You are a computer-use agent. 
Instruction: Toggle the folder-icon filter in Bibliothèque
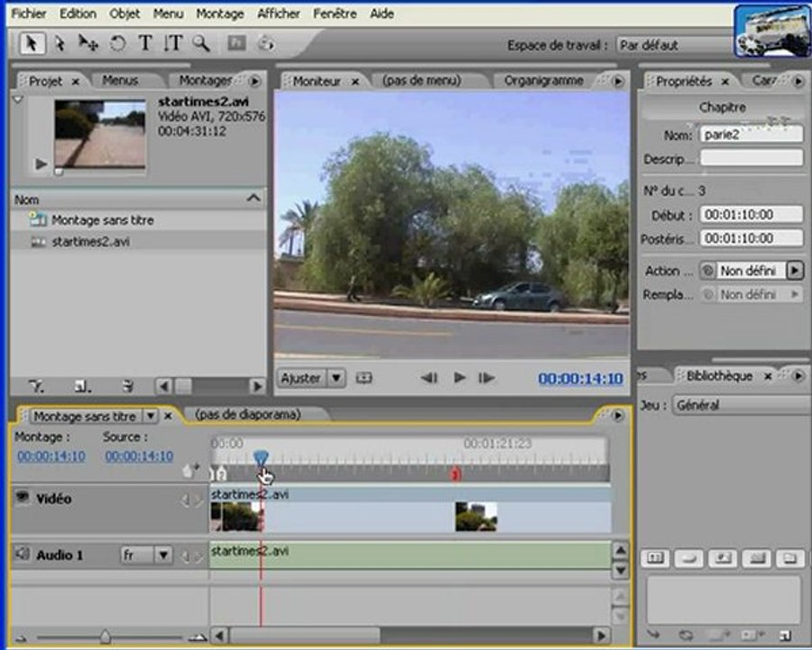coord(789,558)
